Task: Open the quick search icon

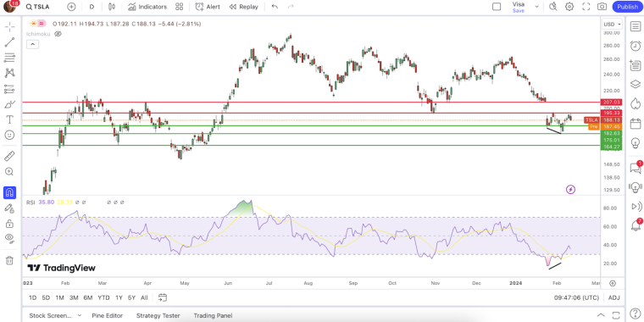Action: click(552, 7)
